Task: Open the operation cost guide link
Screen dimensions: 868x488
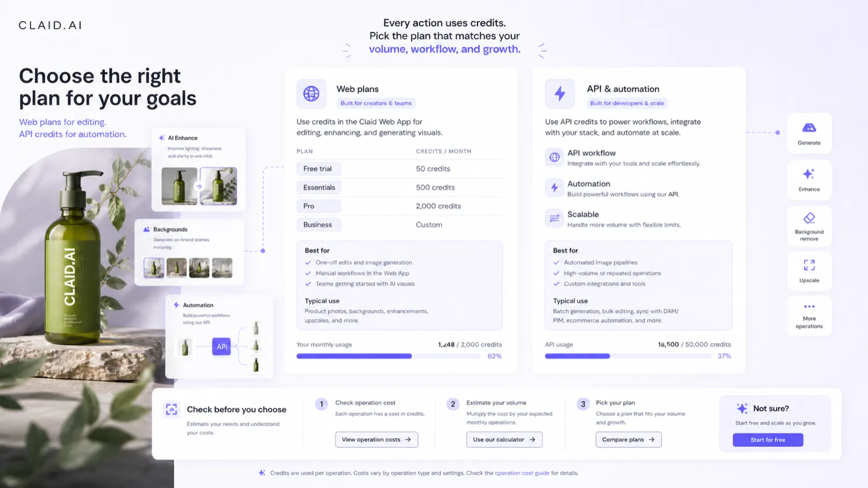Action: click(x=522, y=473)
